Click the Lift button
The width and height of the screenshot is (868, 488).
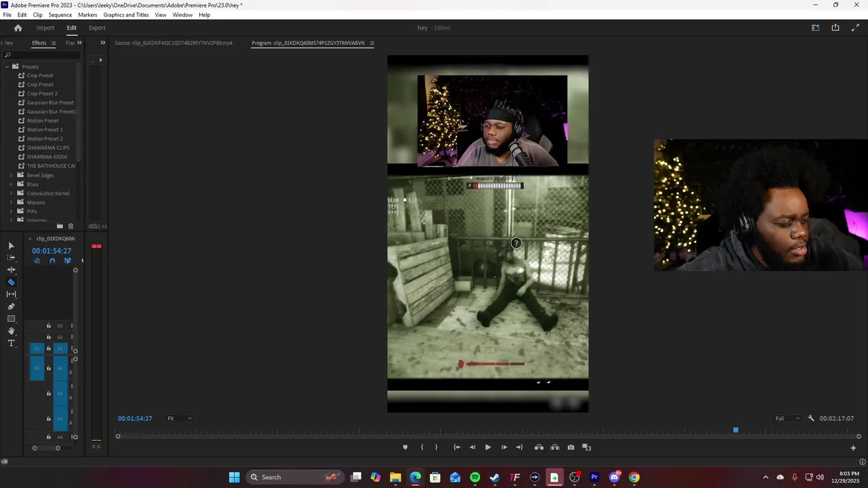coord(539,447)
